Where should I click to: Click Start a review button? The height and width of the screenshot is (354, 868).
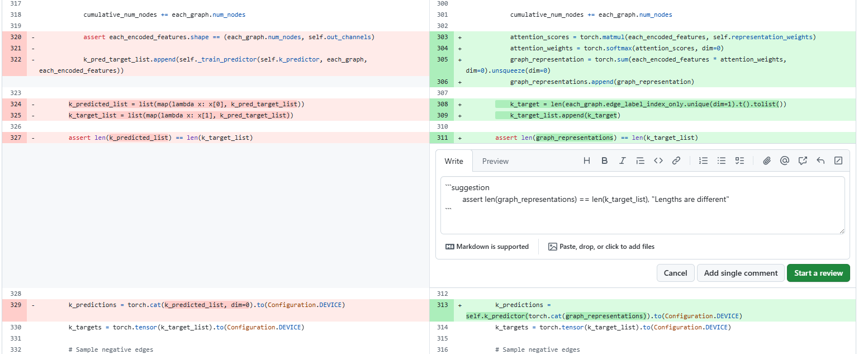(818, 273)
